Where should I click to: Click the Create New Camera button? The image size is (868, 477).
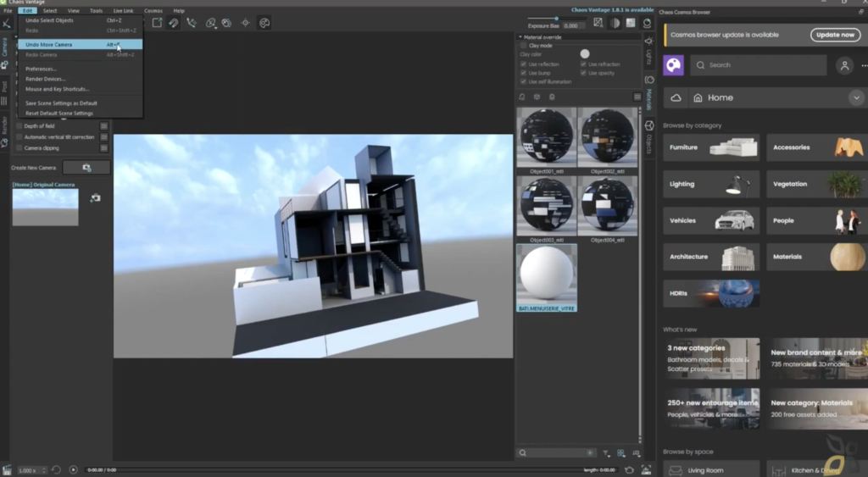(86, 168)
